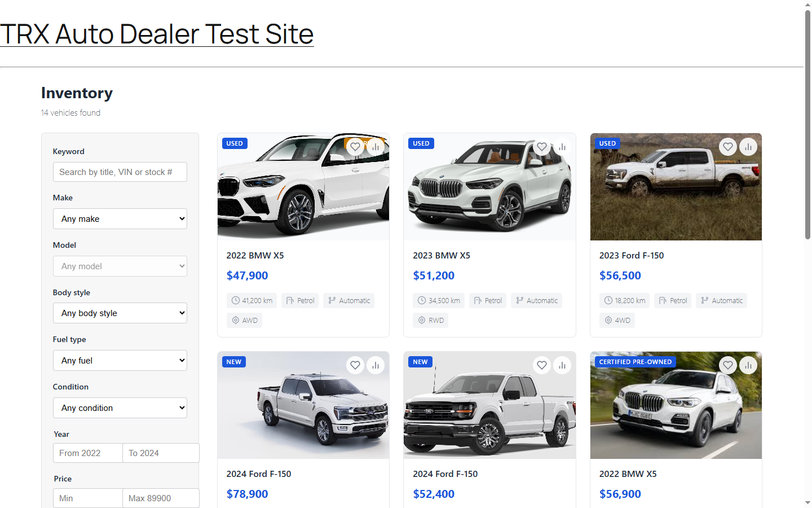Click the 14 vehicles found text
The height and width of the screenshot is (508, 812).
click(70, 113)
